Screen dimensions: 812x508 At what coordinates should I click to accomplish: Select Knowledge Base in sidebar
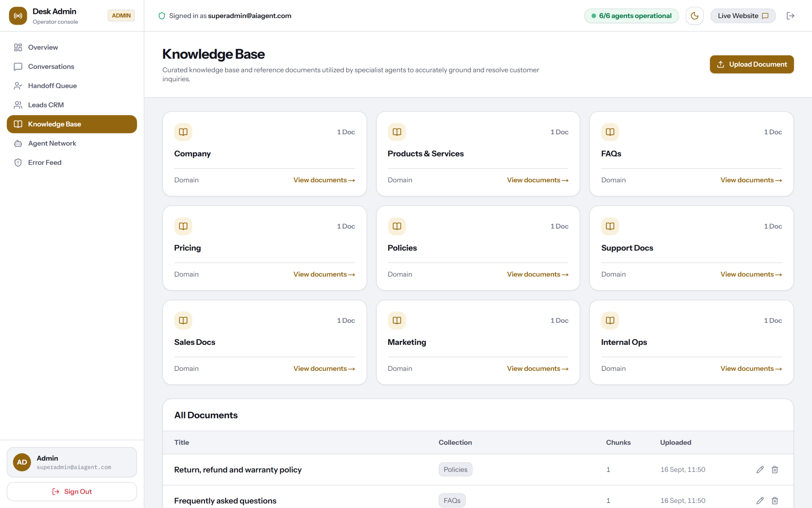coord(72,124)
